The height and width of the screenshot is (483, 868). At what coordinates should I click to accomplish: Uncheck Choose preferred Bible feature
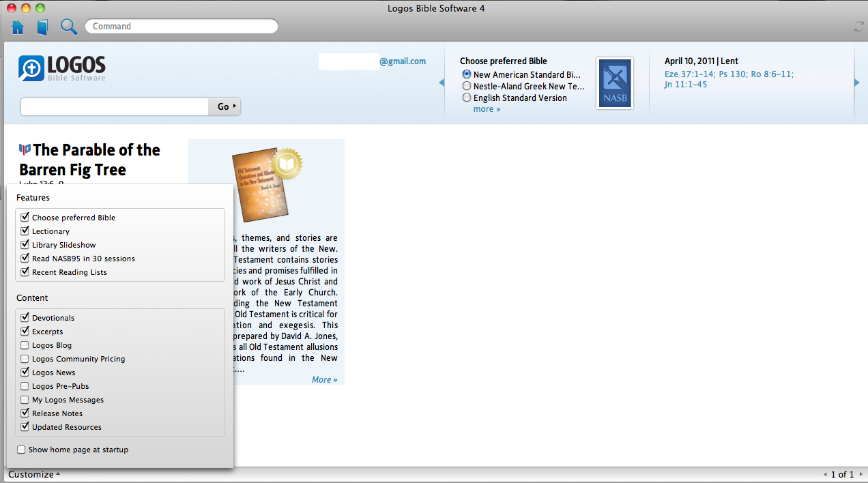pos(25,218)
